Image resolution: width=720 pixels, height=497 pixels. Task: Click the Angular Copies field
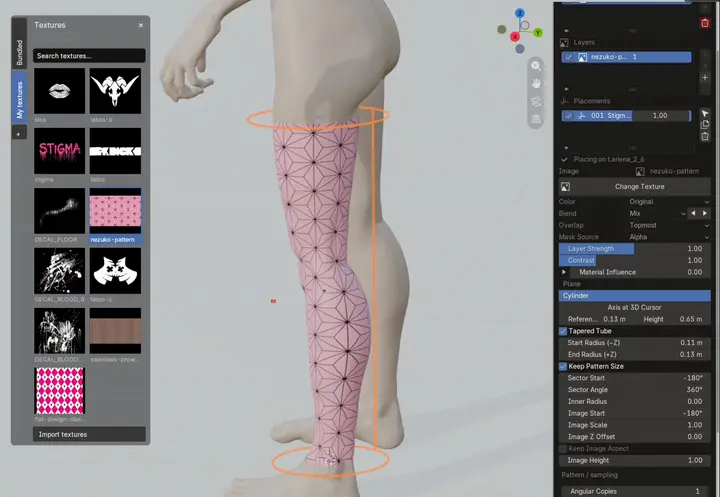[x=635, y=491]
